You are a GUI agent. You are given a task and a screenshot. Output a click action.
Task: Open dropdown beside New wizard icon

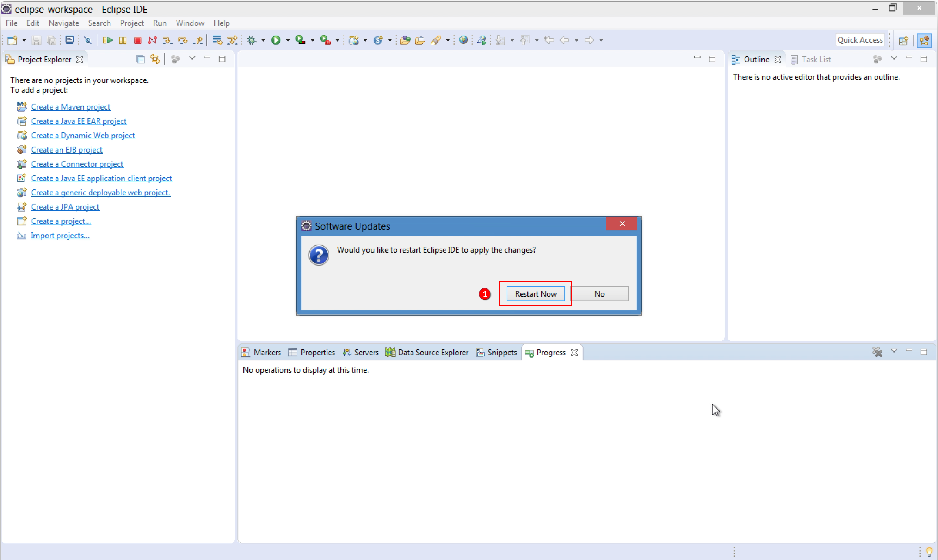24,40
